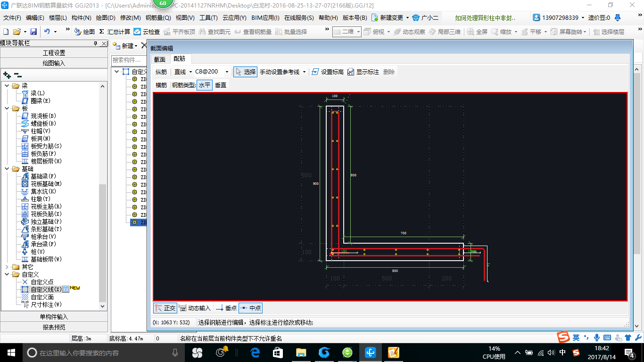The image size is (644, 362).
Task: Toggle 动态输入 dynamic input
Action: click(195, 308)
